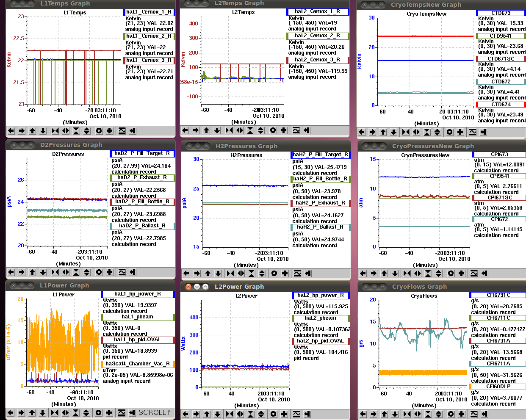526x420 pixels.
Task: Zoom in vertically on the L1Power Graph
Action: (76, 413)
